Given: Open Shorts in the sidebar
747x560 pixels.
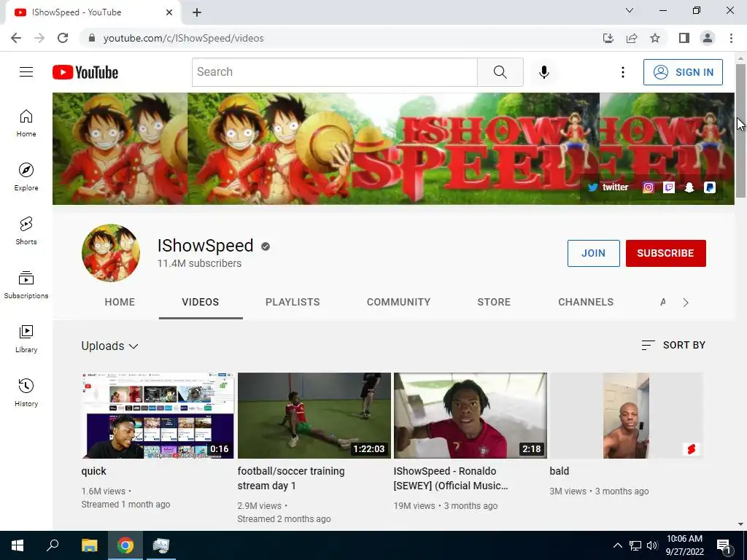Looking at the screenshot, I should (26, 230).
